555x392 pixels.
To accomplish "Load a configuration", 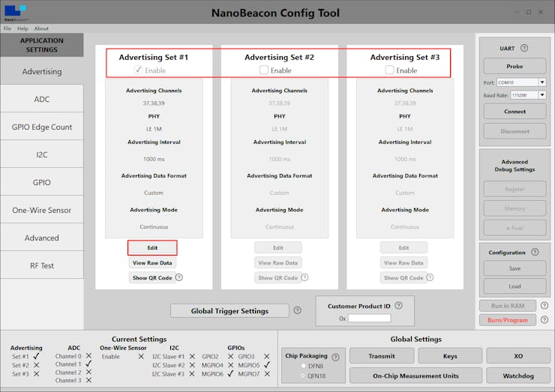I will (x=514, y=286).
